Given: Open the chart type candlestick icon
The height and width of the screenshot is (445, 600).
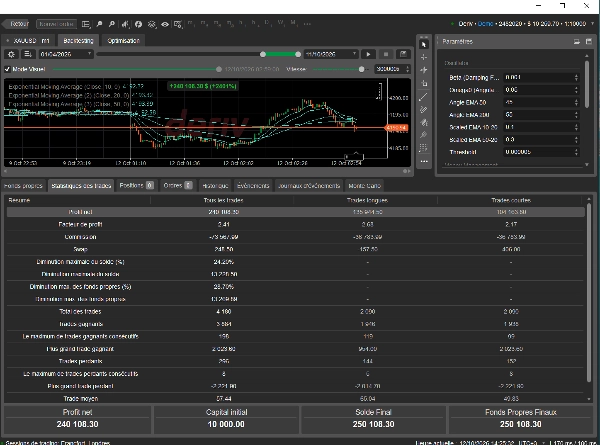Looking at the screenshot, I should pos(125,24).
